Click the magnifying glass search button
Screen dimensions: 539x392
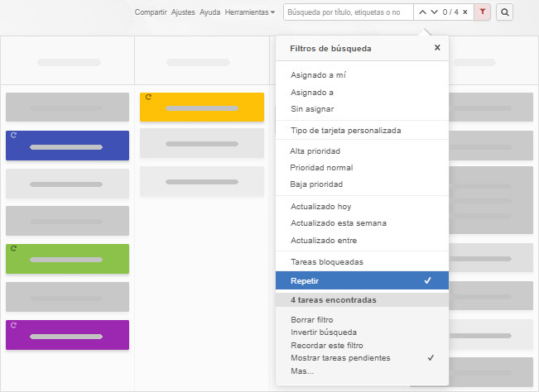(504, 12)
